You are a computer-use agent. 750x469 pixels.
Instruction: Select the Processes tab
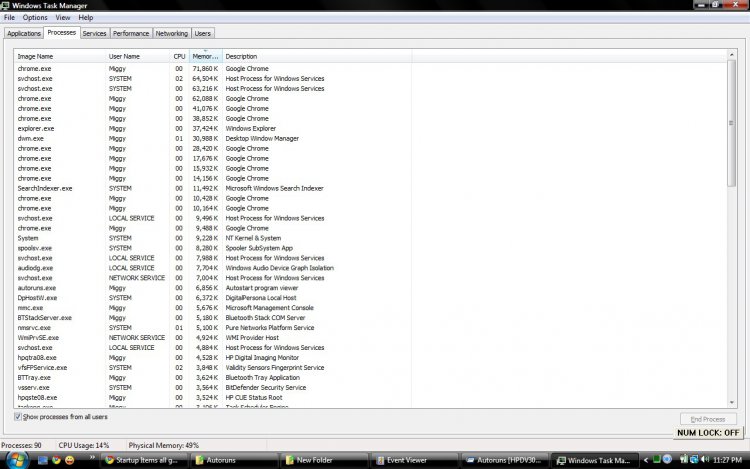point(61,33)
